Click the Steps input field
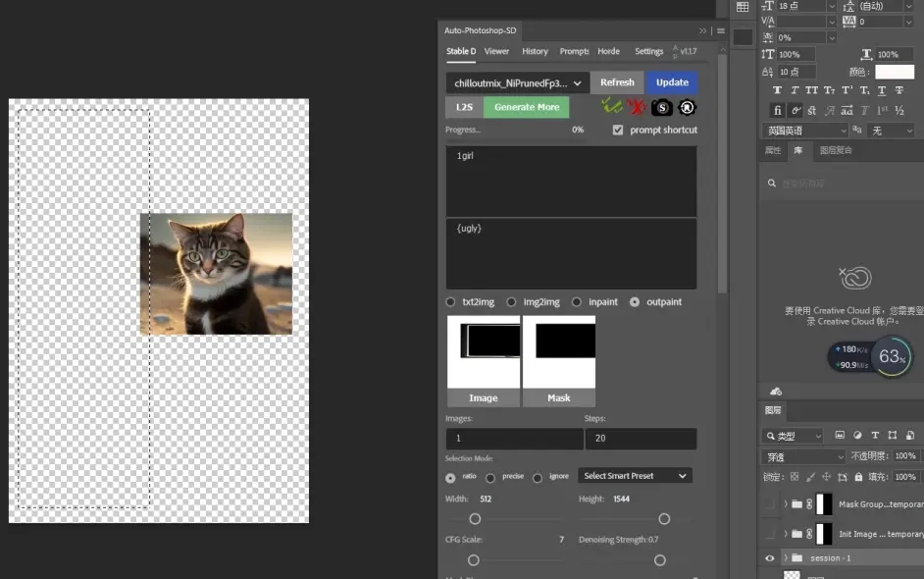 [x=640, y=439]
